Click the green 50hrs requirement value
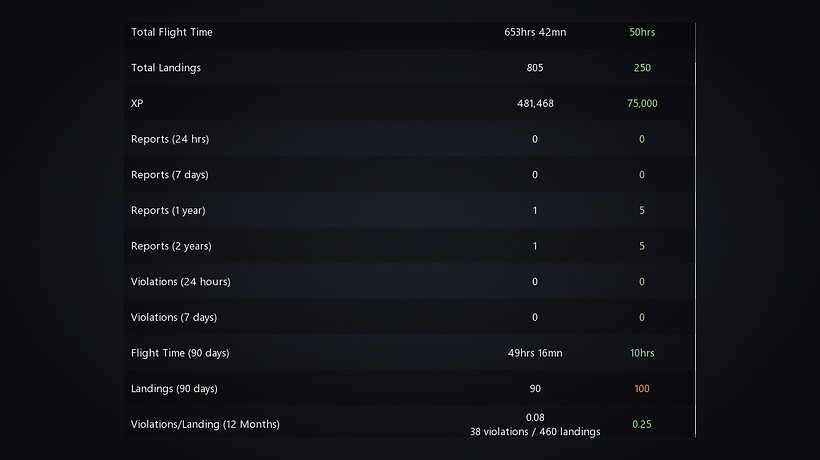 tap(642, 32)
